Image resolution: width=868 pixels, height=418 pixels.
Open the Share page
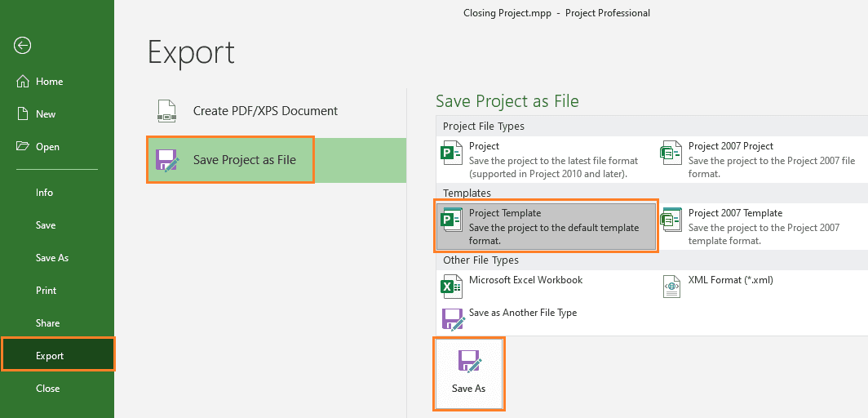point(57,323)
